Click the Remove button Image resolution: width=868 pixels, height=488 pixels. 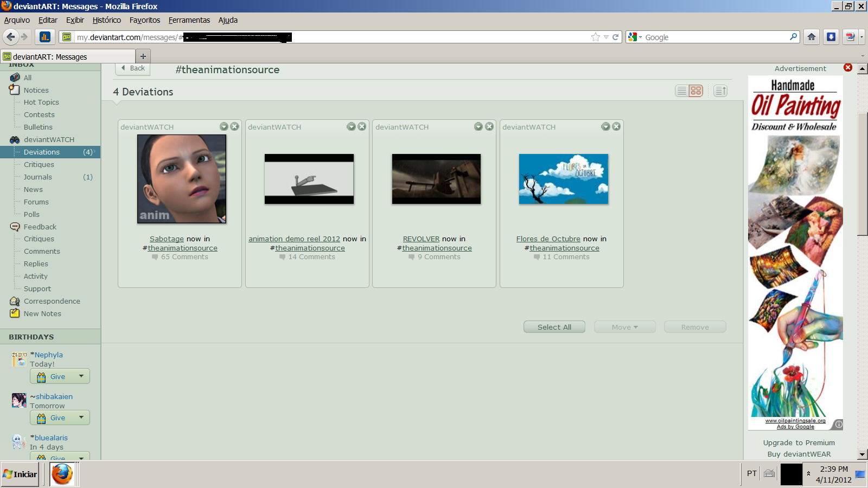[x=695, y=327]
